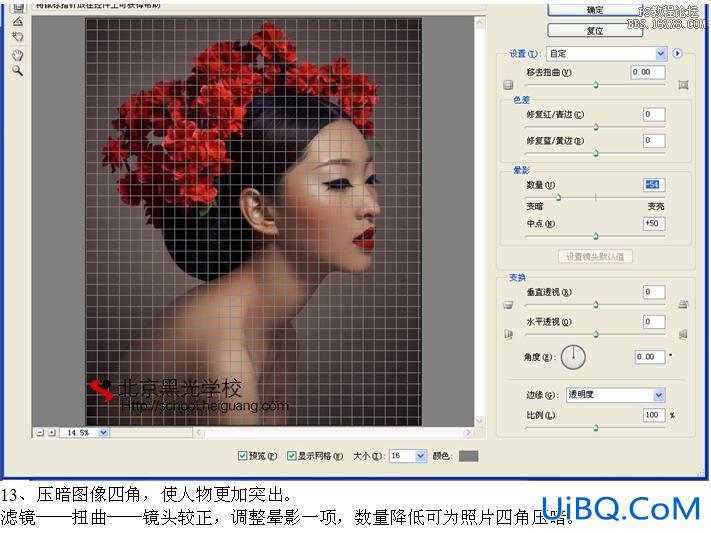Screen dimensions: 711x533
Task: Click the preview vertical scrollbar up arrow
Action: 479,22
